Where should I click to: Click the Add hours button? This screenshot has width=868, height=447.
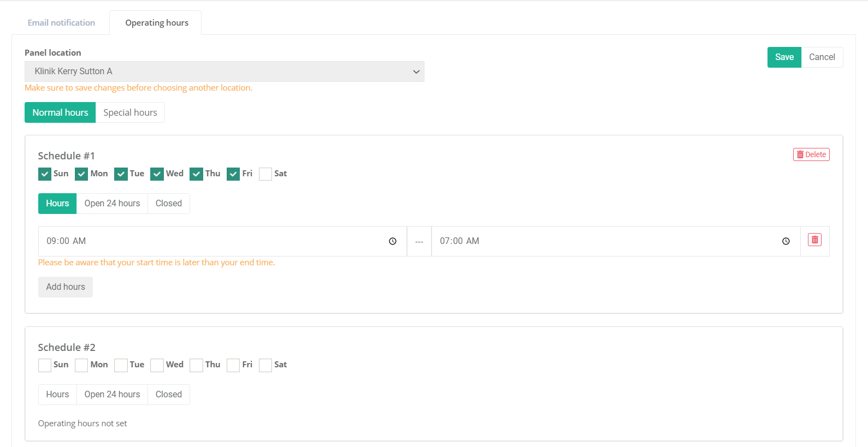coord(66,287)
